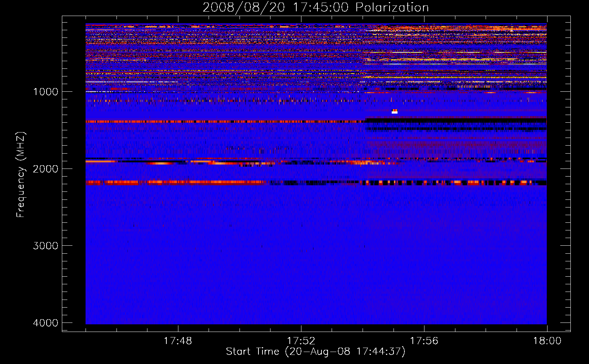Click the small white-orange burst marker near 17:55
Viewport: 589px width, 364px height.
tap(395, 111)
